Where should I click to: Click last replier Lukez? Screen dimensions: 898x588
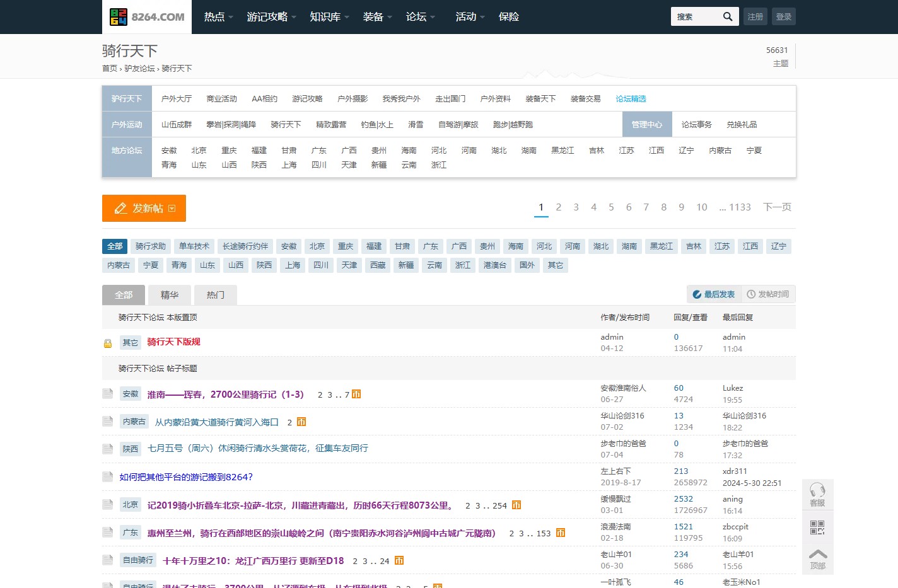pos(733,388)
